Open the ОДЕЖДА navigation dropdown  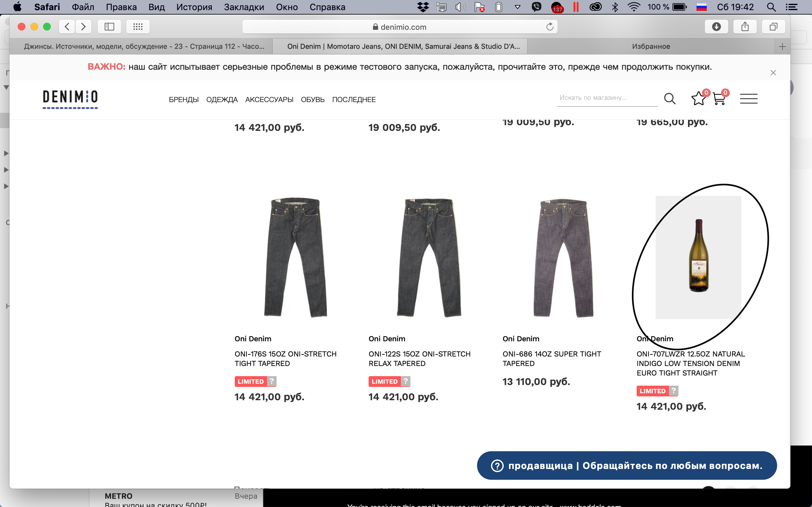click(x=222, y=99)
